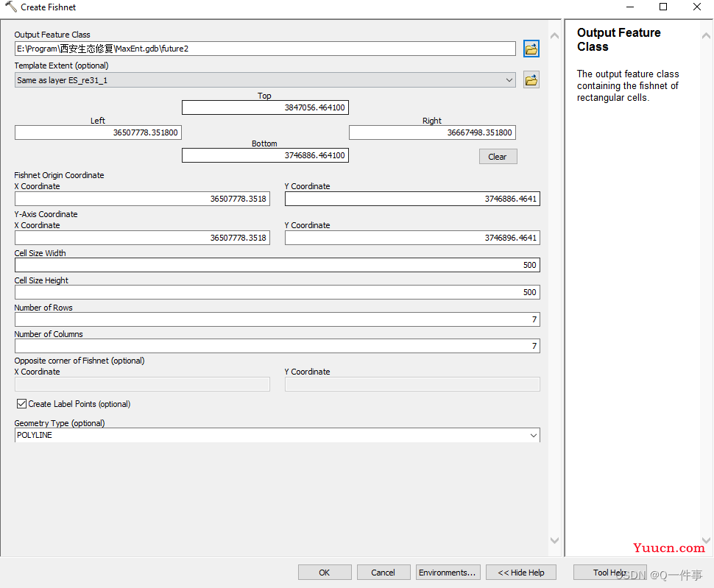This screenshot has height=588, width=714.
Task: Browse for the Output Feature Class location
Action: point(531,49)
